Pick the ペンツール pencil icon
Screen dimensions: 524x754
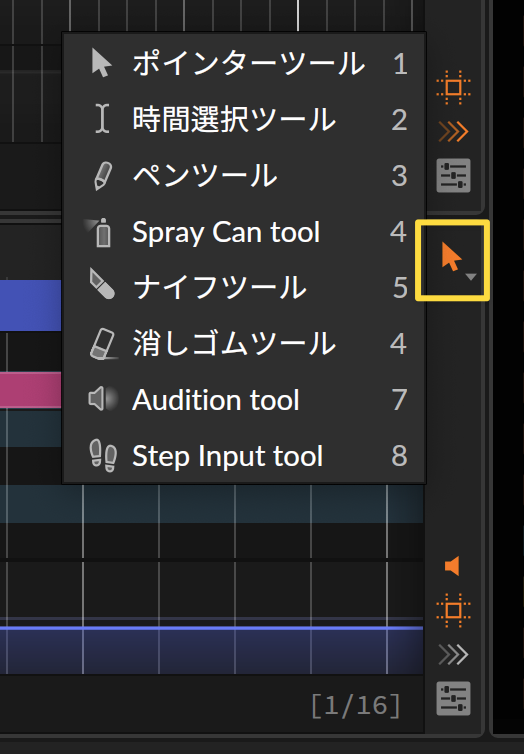102,176
